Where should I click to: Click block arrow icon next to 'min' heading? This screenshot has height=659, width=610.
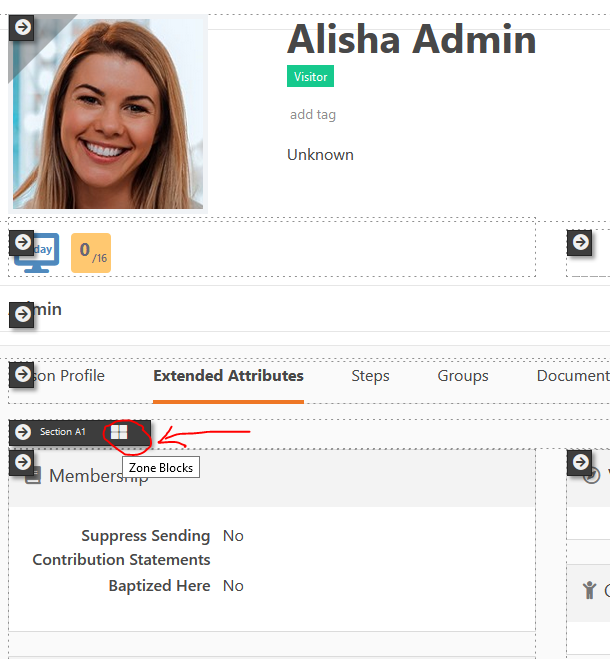coord(22,314)
